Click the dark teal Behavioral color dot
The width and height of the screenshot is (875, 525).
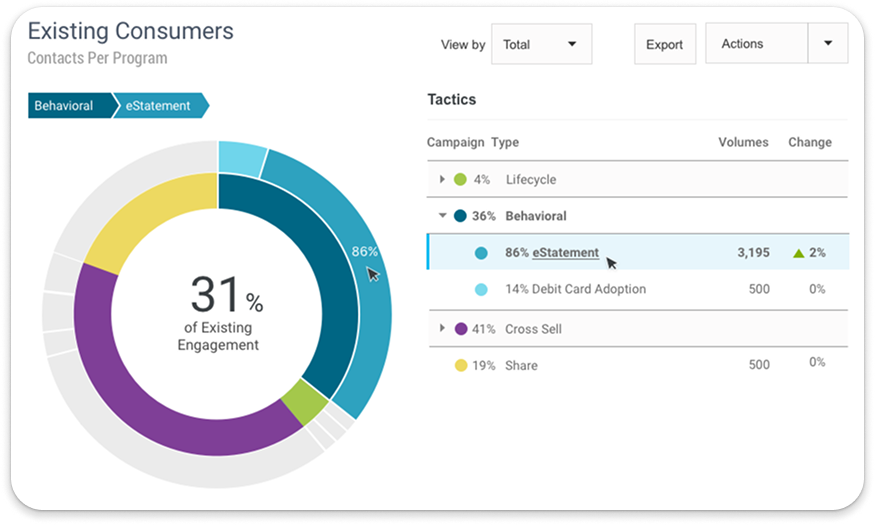tap(460, 216)
